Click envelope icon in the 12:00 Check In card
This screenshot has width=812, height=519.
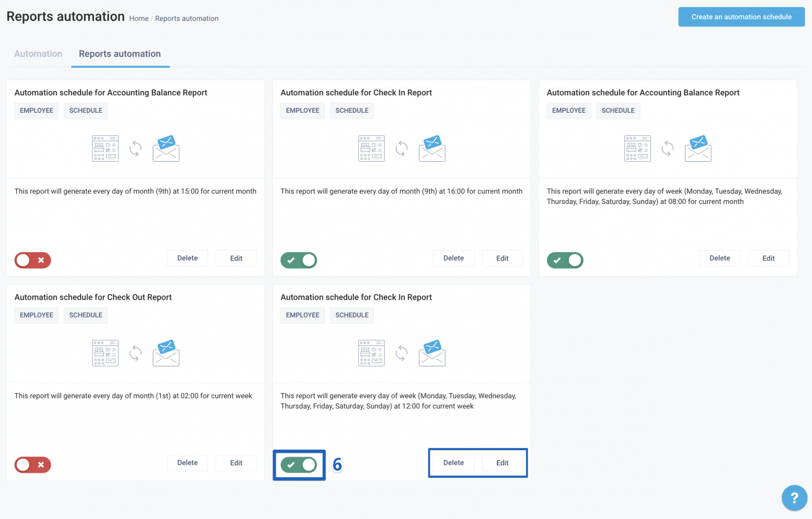pos(432,353)
